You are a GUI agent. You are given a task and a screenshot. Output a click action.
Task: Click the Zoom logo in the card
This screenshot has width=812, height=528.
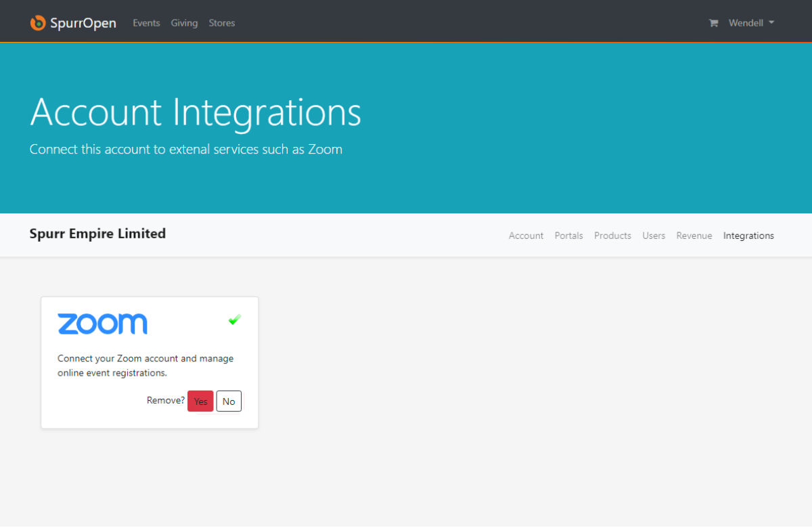102,324
